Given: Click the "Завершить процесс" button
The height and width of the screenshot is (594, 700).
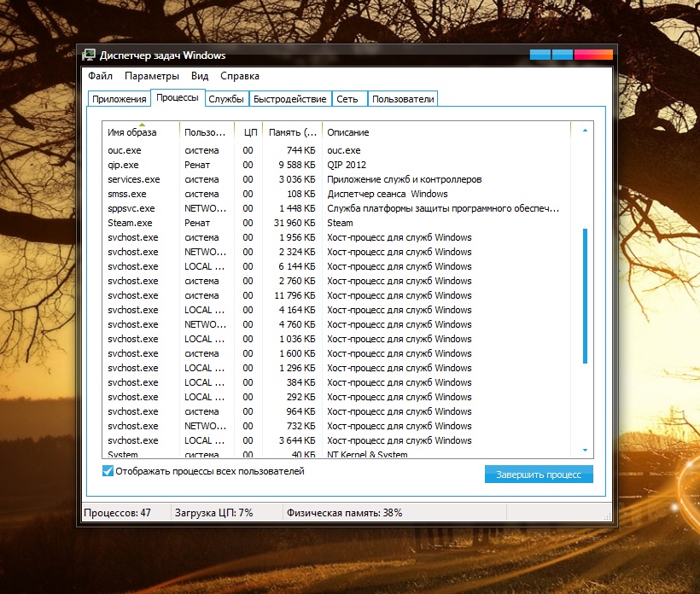Looking at the screenshot, I should (539, 475).
